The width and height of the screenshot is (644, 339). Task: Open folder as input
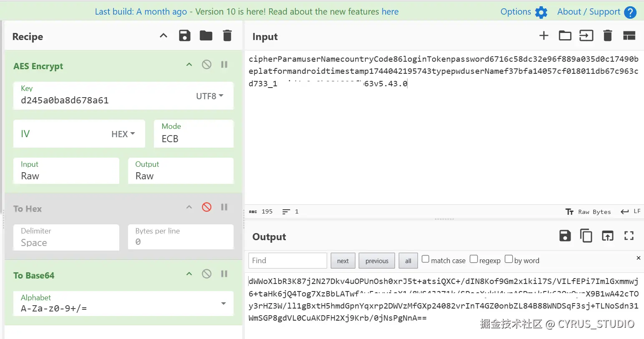(565, 35)
